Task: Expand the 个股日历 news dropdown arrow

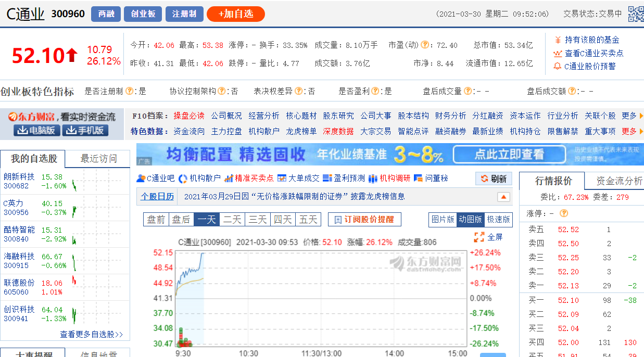Action: pos(503,197)
